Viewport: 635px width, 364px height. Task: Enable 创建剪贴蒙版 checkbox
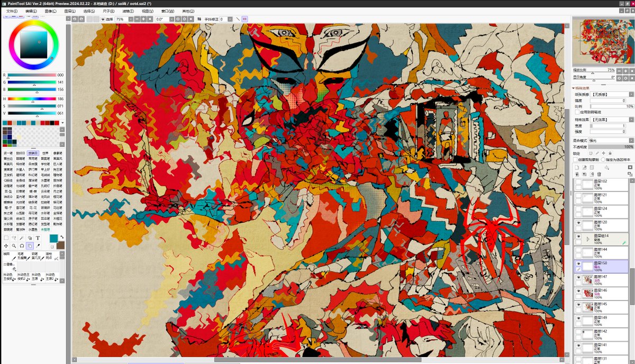tap(575, 160)
